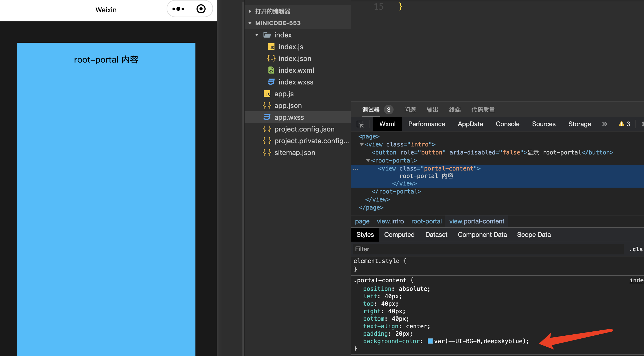This screenshot has height=356, width=644.
Task: Click the index.wxss stylesheet icon
Action: click(x=271, y=82)
